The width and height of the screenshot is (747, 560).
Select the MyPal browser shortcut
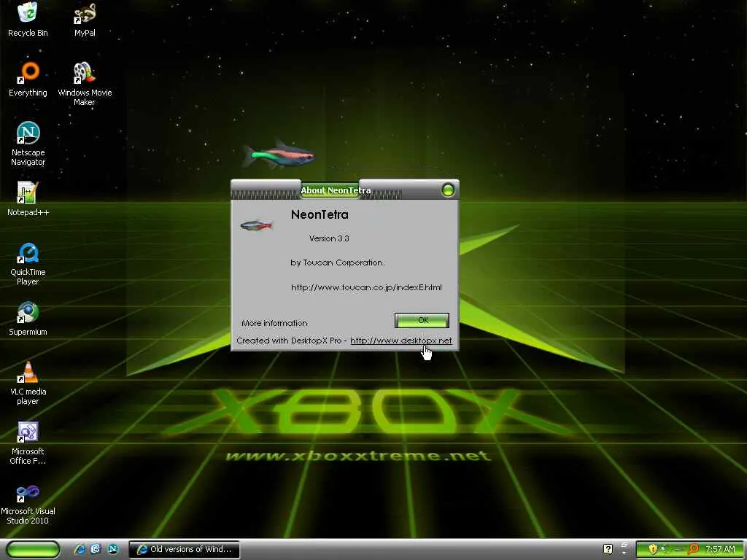(85, 20)
